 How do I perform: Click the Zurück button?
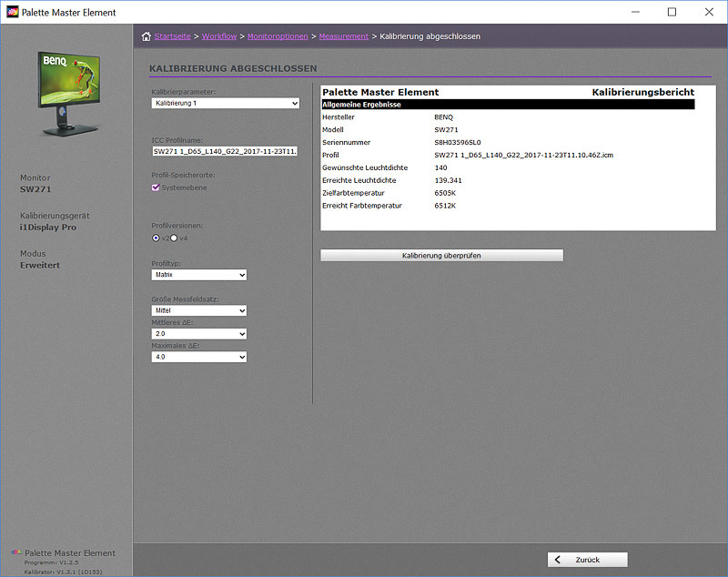[587, 560]
